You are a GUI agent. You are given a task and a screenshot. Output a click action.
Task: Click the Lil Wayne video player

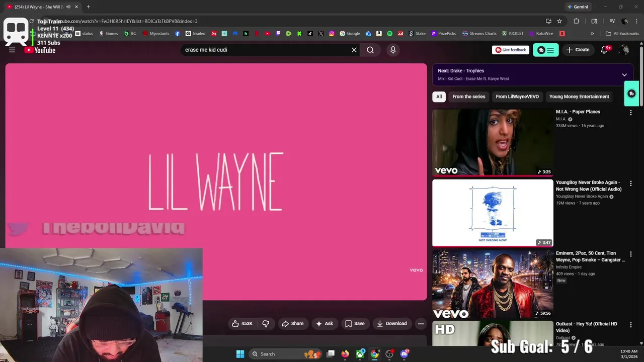click(216, 182)
